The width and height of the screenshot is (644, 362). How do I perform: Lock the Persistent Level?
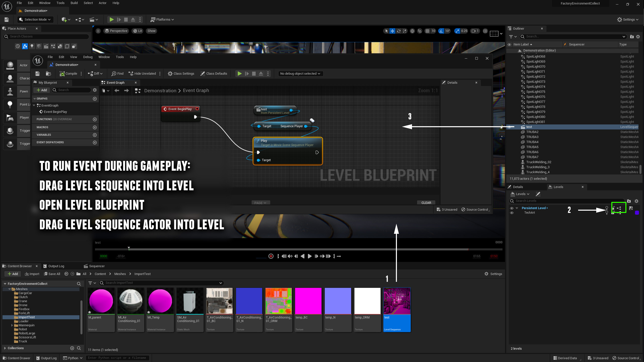(613, 208)
